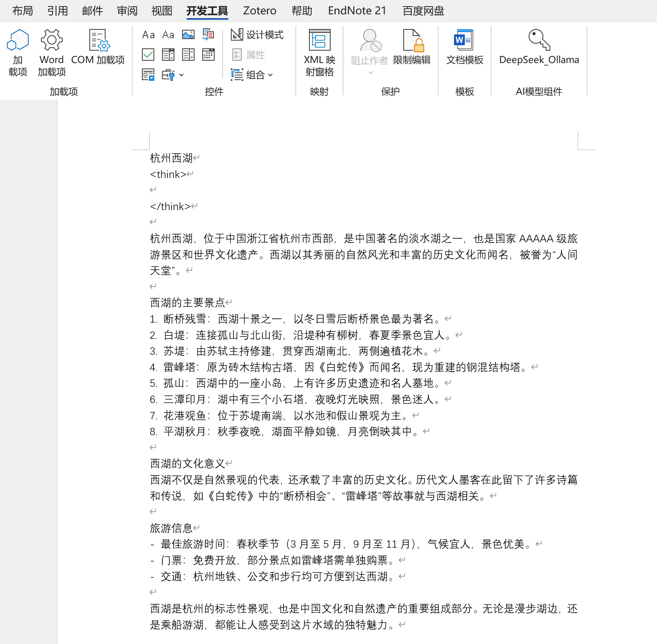657x644 pixels.
Task: Click 阻止作者 block authors button
Action: click(369, 51)
